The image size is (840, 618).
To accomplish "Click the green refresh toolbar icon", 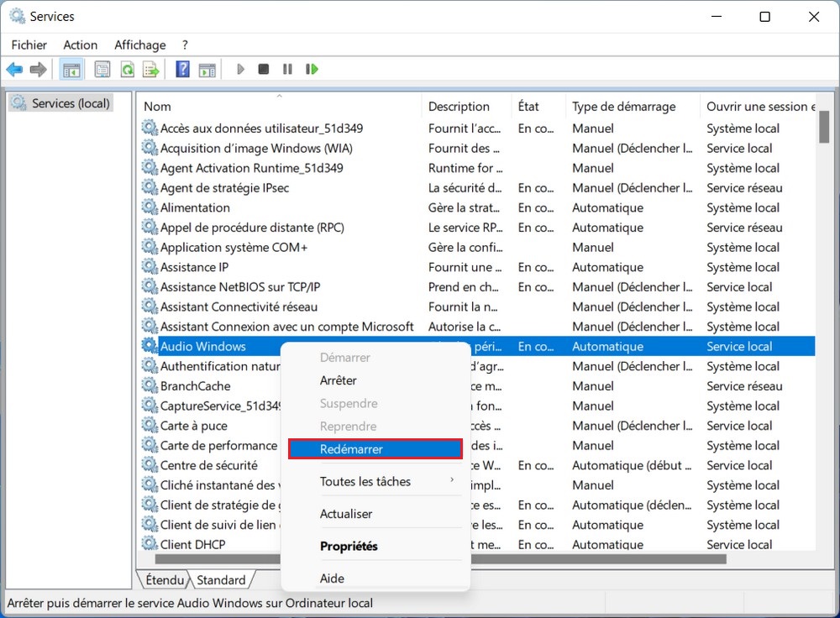I will 128,69.
